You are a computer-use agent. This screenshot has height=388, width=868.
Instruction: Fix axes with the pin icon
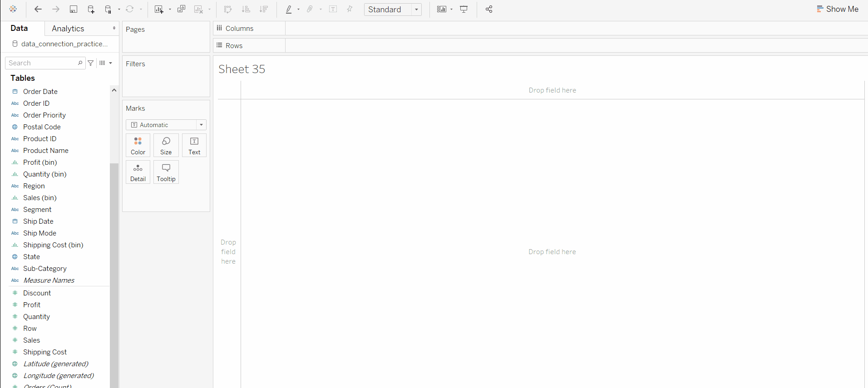[350, 9]
